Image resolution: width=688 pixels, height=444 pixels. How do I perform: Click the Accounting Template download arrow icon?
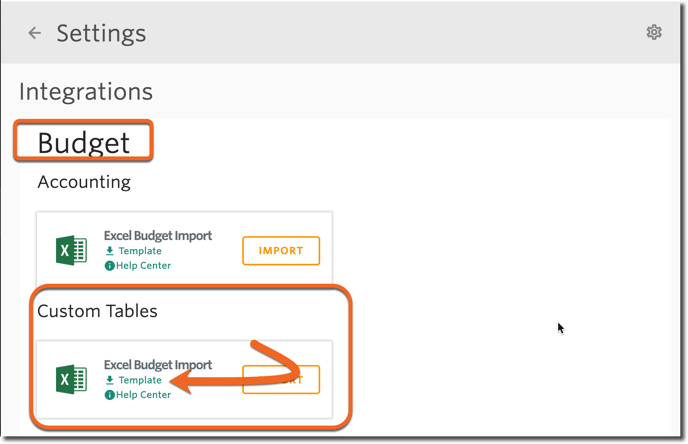[110, 251]
